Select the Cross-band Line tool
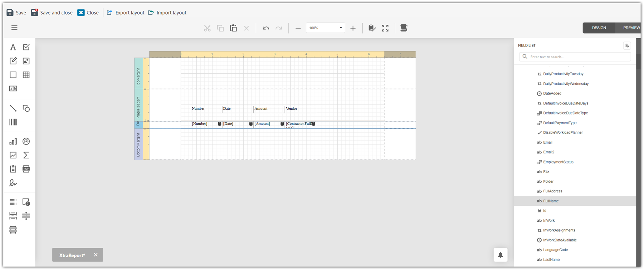 pos(26,216)
